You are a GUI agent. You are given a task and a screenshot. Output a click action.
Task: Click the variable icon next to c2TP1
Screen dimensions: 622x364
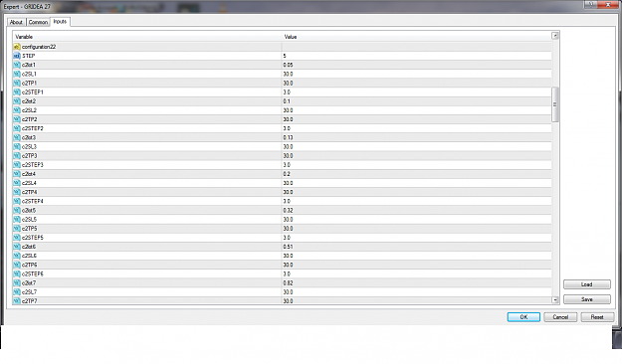(17, 84)
